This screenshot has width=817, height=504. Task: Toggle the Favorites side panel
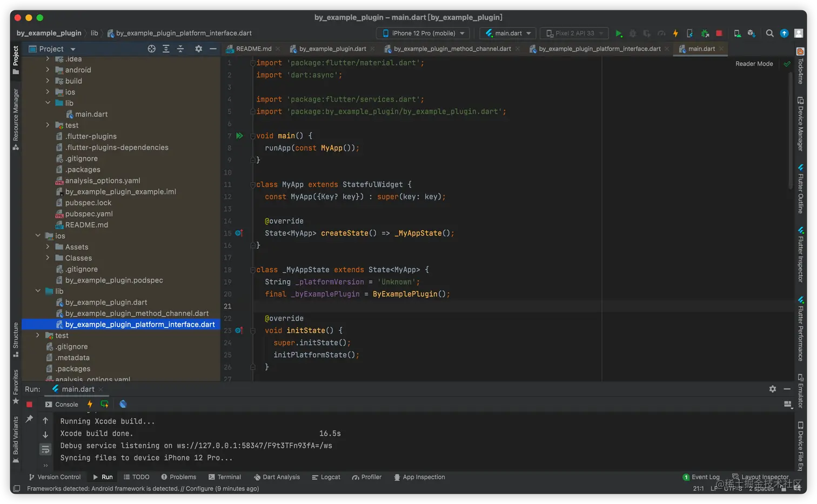pos(16,386)
